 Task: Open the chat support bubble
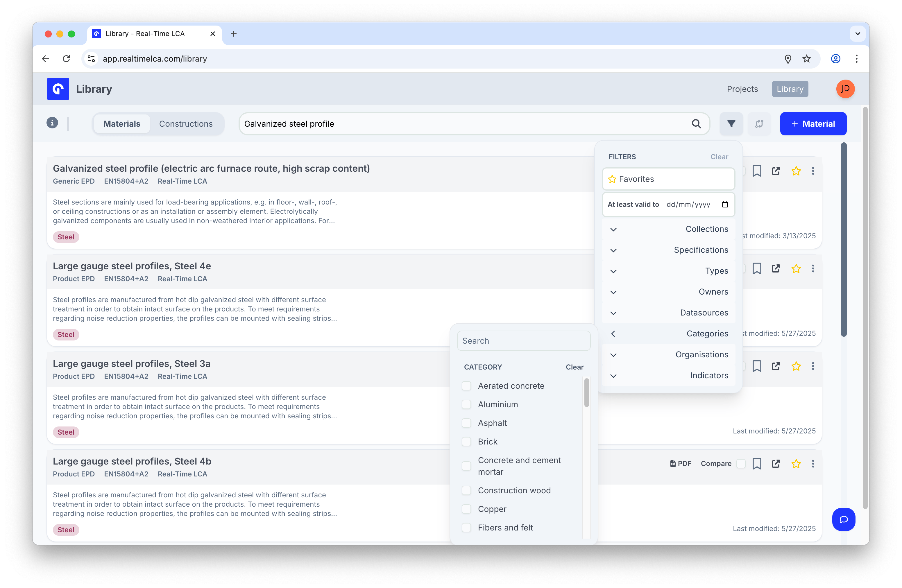tap(843, 519)
